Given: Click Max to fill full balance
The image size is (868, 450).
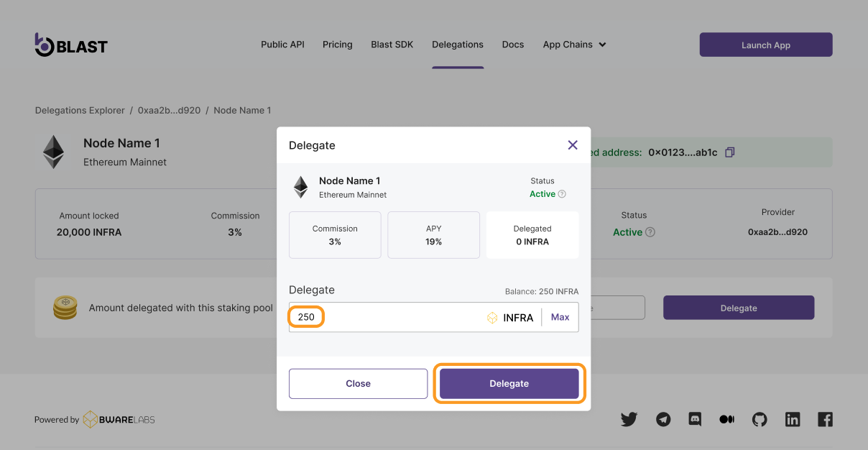Looking at the screenshot, I should coord(560,317).
